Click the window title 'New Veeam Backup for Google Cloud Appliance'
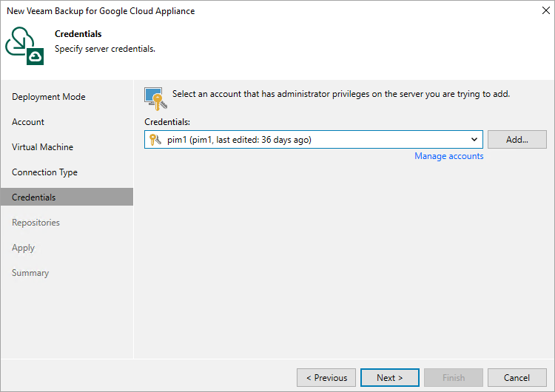This screenshot has height=392, width=555. pyautogui.click(x=101, y=11)
